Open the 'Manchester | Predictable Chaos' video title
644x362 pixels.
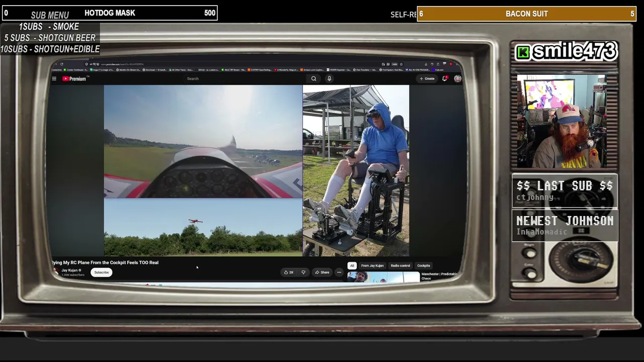[x=439, y=276]
